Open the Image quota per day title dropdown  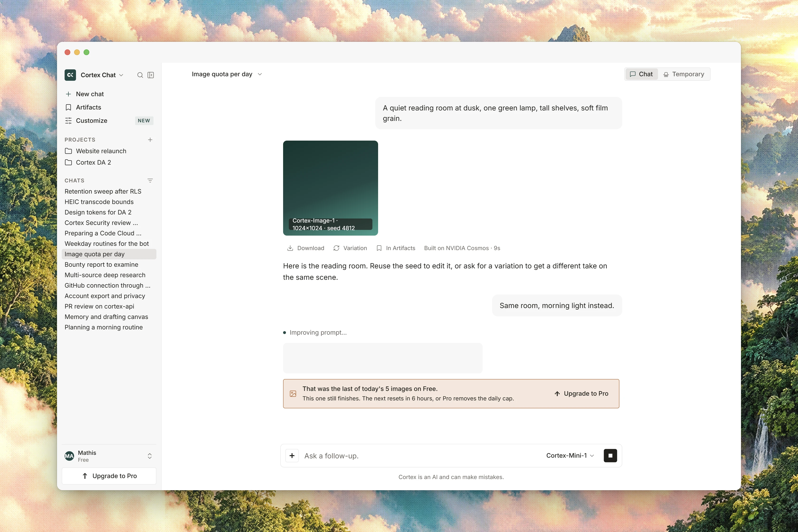[260, 74]
